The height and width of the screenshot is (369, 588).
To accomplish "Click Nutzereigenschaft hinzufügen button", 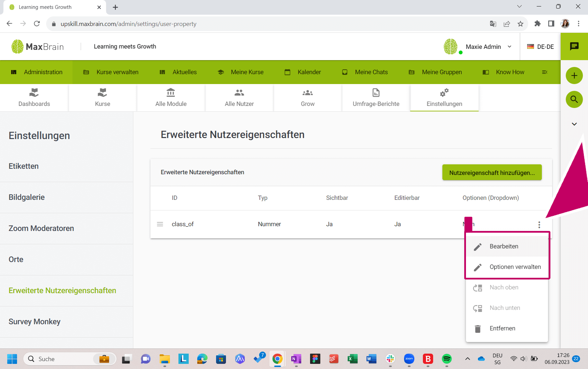I will coord(492,173).
